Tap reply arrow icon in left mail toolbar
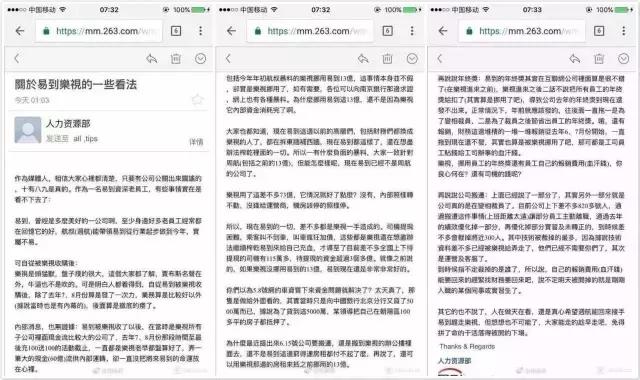This screenshot has width=640, height=380. pos(151,59)
